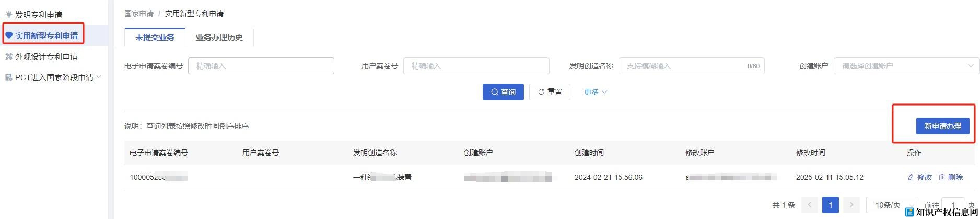Click the 新申请办理 button
The height and width of the screenshot is (219, 980).
click(942, 126)
